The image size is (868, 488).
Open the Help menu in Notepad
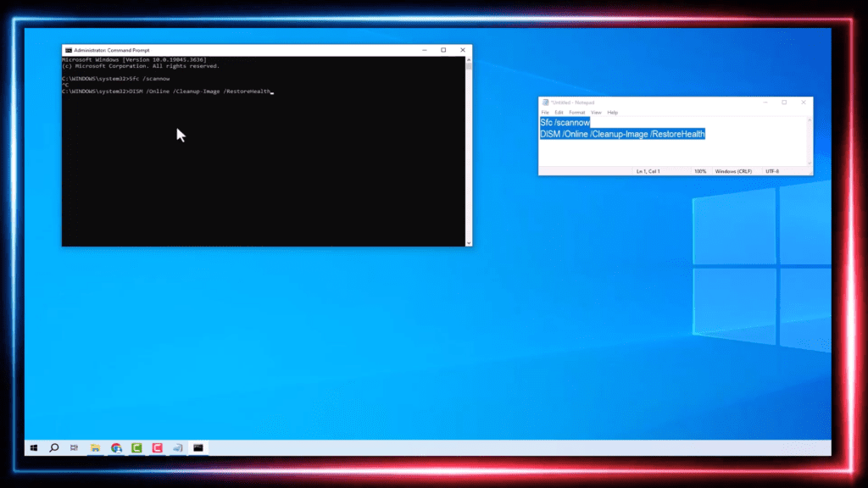(612, 112)
